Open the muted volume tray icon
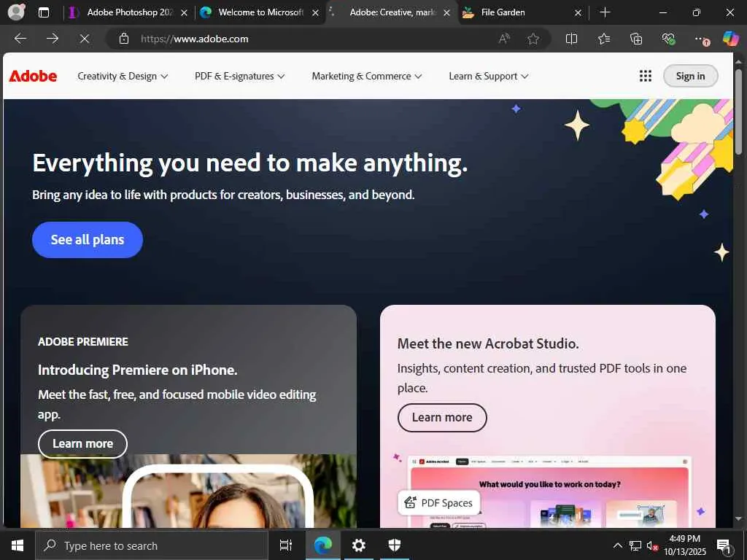Screen dimensions: 747x560 click(x=652, y=545)
